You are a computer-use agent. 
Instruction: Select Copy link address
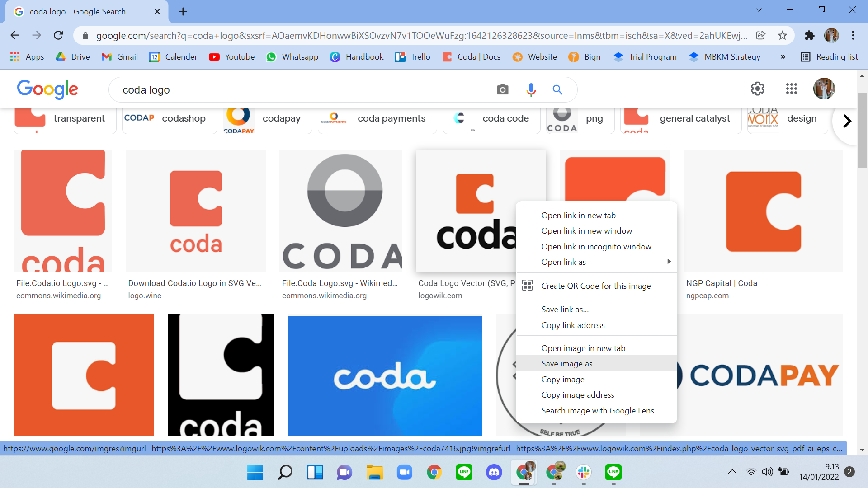pos(596,325)
